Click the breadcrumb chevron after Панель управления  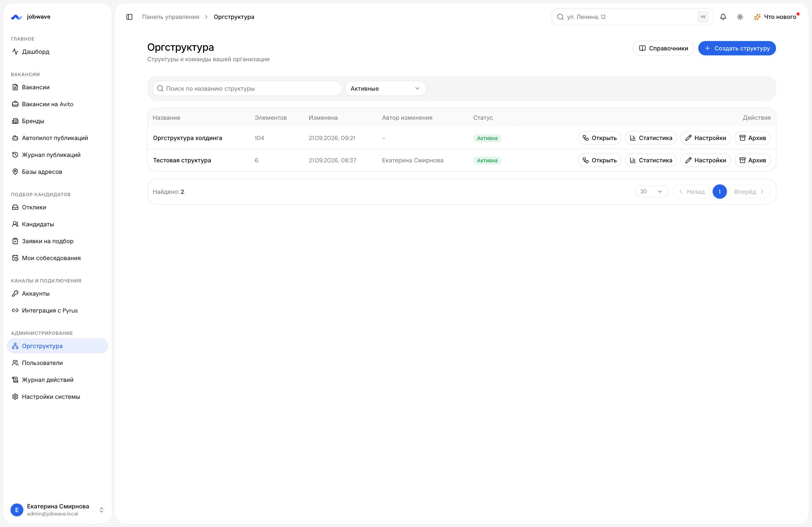[206, 17]
